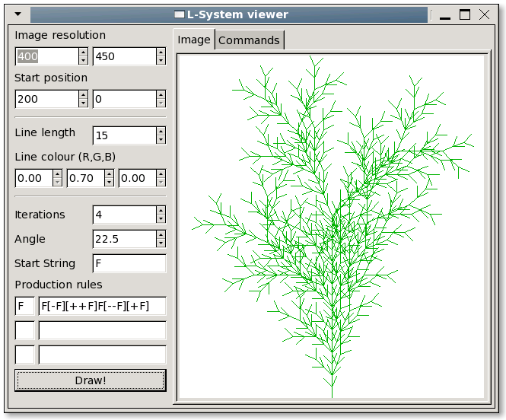This screenshot has width=506, height=420.
Task: Maximize the L-System viewer window
Action: (465, 14)
